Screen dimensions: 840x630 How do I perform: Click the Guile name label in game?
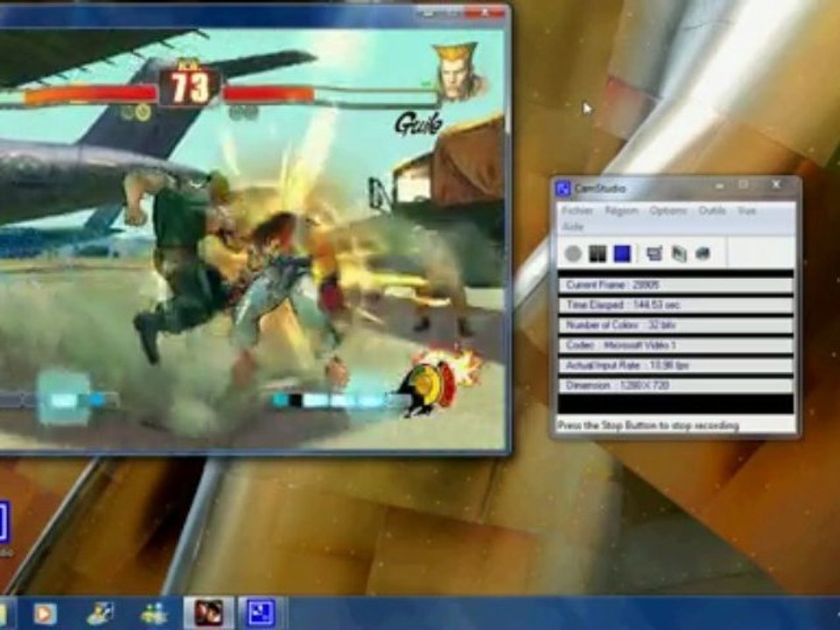(419, 123)
